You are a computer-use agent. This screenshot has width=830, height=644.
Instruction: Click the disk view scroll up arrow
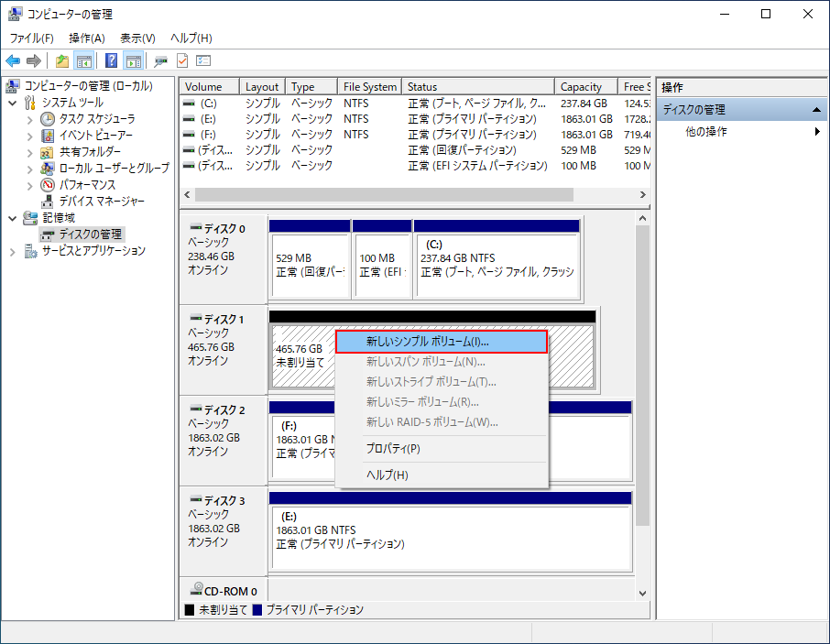pos(642,218)
